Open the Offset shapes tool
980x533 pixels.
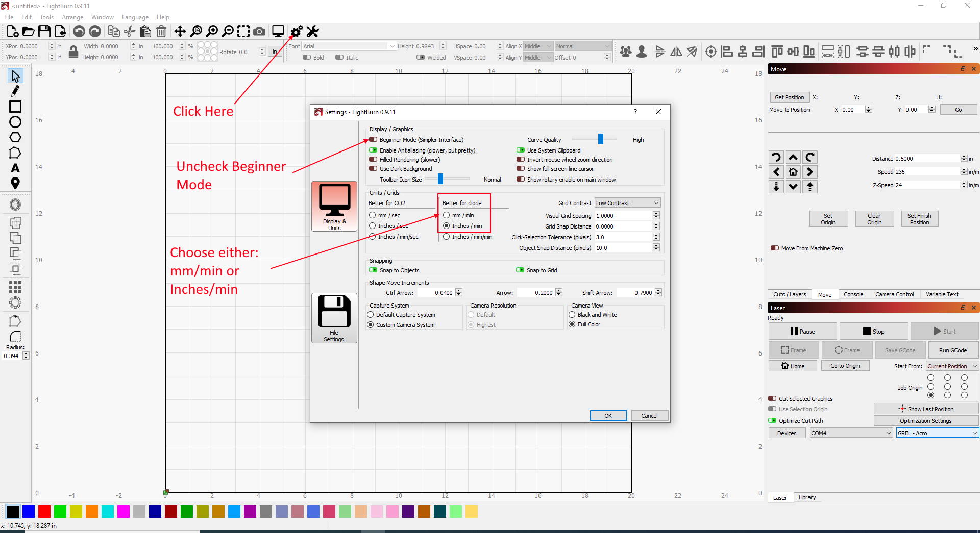(15, 205)
